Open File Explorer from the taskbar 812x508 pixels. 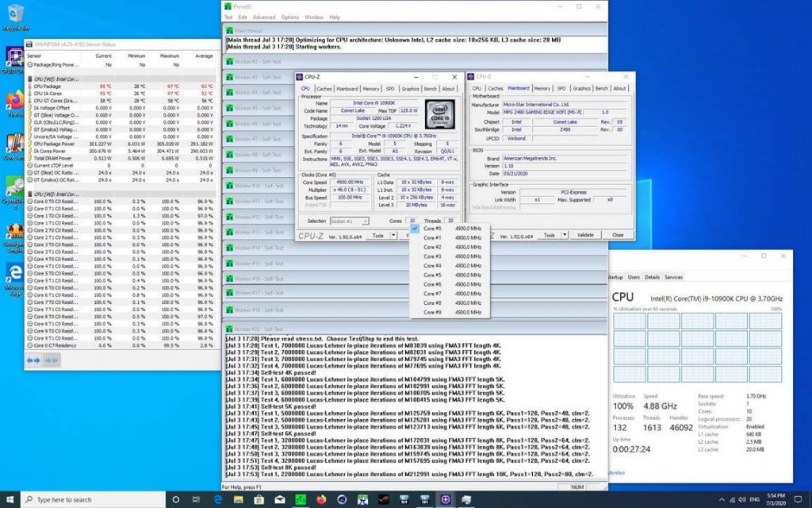pos(238,500)
